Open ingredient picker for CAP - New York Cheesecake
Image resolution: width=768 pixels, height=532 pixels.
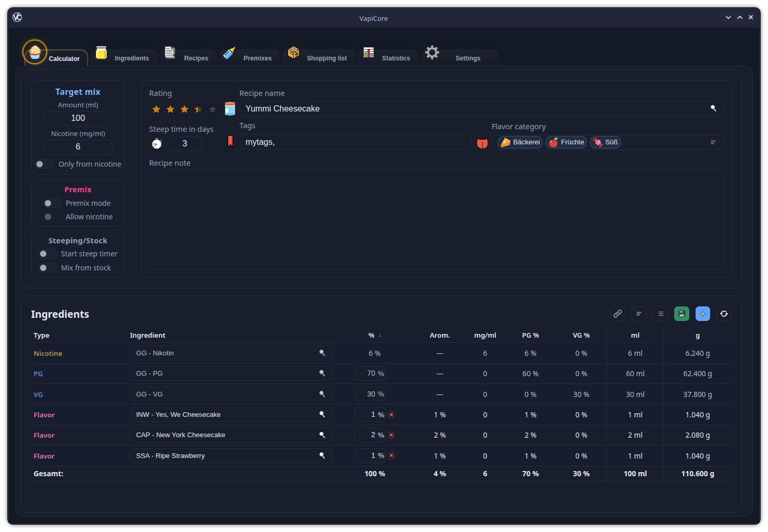click(322, 435)
